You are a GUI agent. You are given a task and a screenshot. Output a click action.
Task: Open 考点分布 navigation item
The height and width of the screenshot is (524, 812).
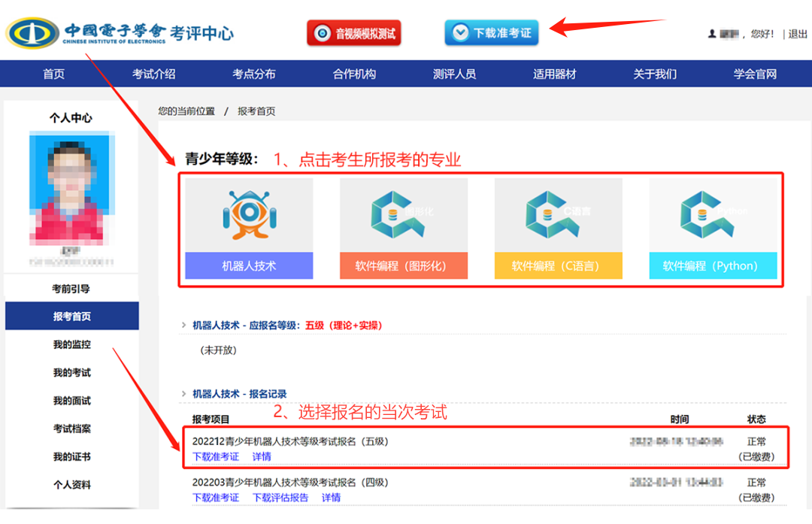pyautogui.click(x=254, y=74)
